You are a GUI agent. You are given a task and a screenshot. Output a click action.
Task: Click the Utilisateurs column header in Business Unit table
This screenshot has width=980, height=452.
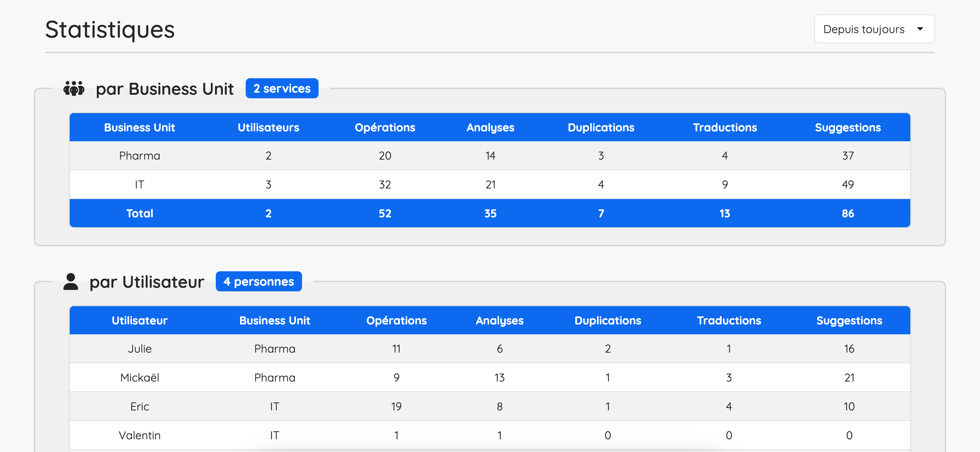(x=268, y=128)
